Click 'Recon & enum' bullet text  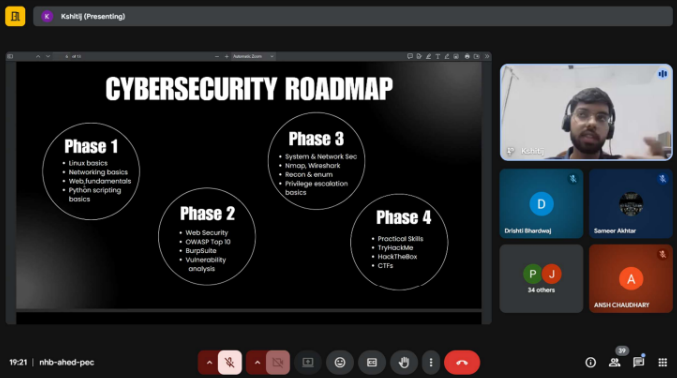tap(309, 175)
